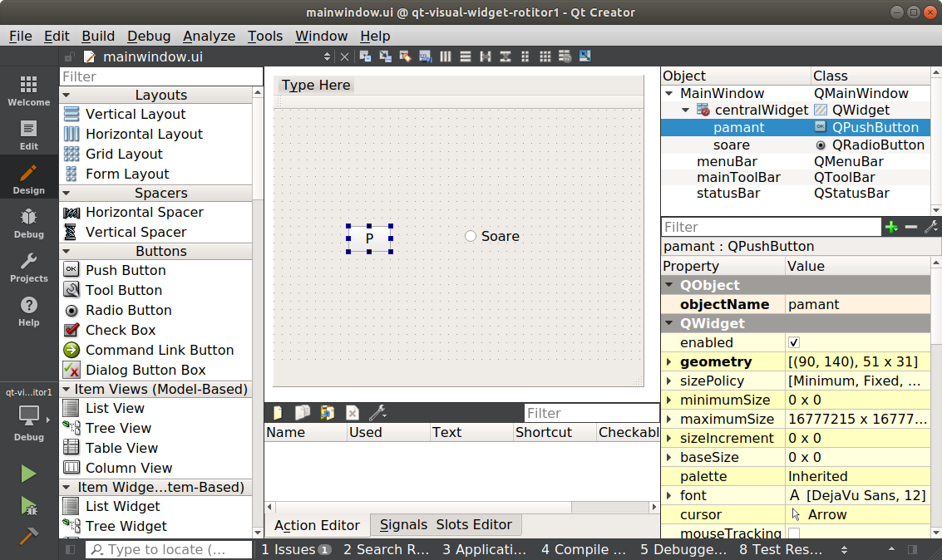Screen dimensions: 942x560
Task: Collapse the centralWidget tree node
Action: click(685, 110)
